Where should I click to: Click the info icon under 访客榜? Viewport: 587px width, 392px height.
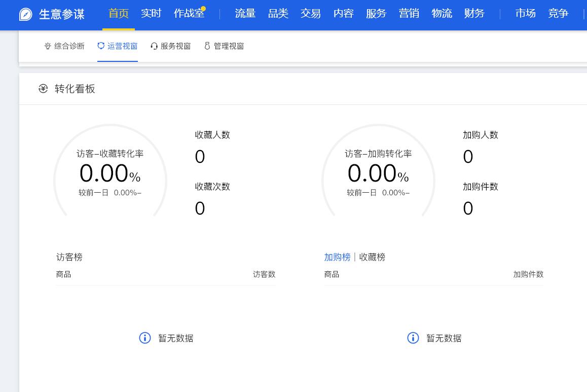pos(145,338)
